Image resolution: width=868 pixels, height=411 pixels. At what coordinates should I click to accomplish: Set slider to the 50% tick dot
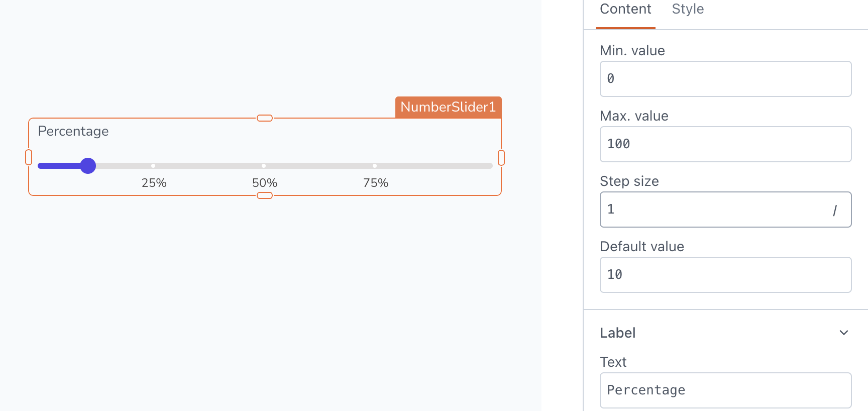pos(264,166)
